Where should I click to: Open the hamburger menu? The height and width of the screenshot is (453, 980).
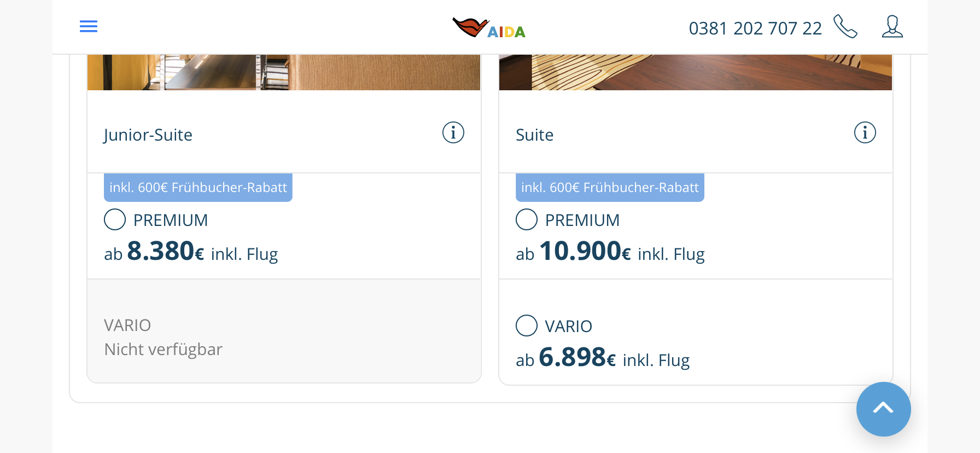tap(89, 26)
